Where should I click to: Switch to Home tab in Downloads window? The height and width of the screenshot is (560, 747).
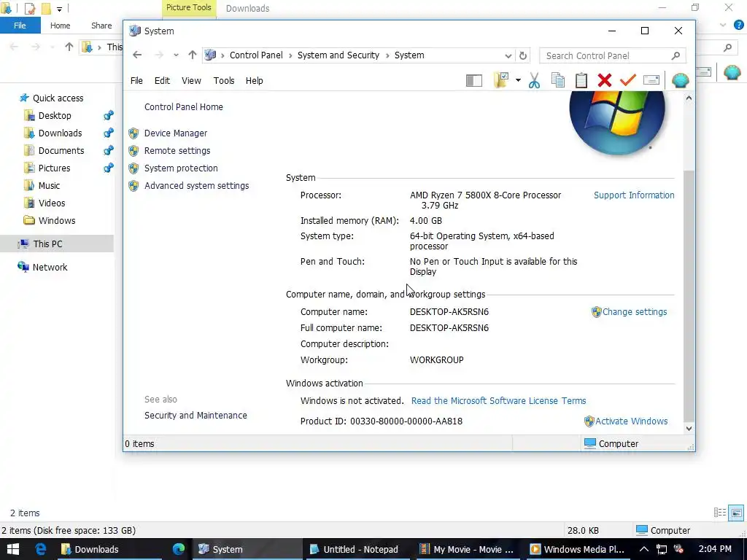60,26
